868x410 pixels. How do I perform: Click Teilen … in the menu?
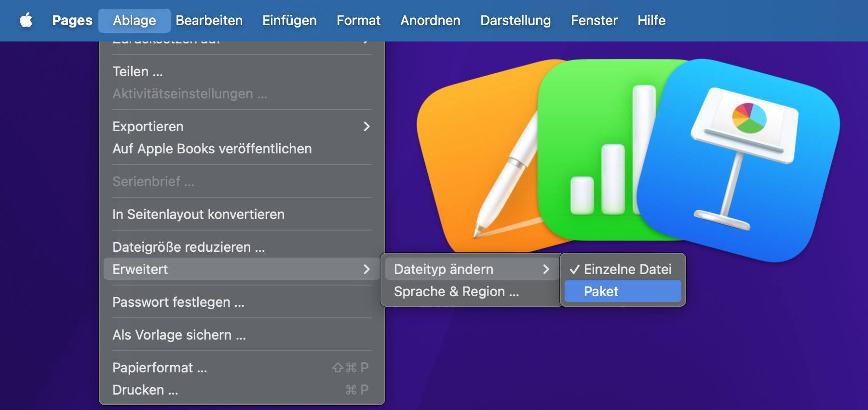coord(137,71)
